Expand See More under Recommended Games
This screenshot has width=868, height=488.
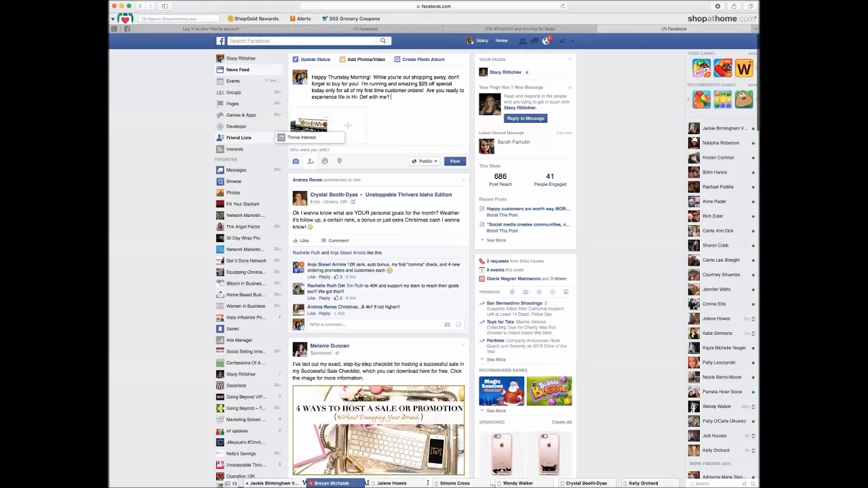click(x=496, y=411)
